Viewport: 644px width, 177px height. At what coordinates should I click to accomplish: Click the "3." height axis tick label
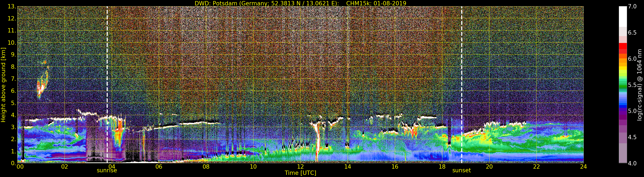(x=13, y=127)
